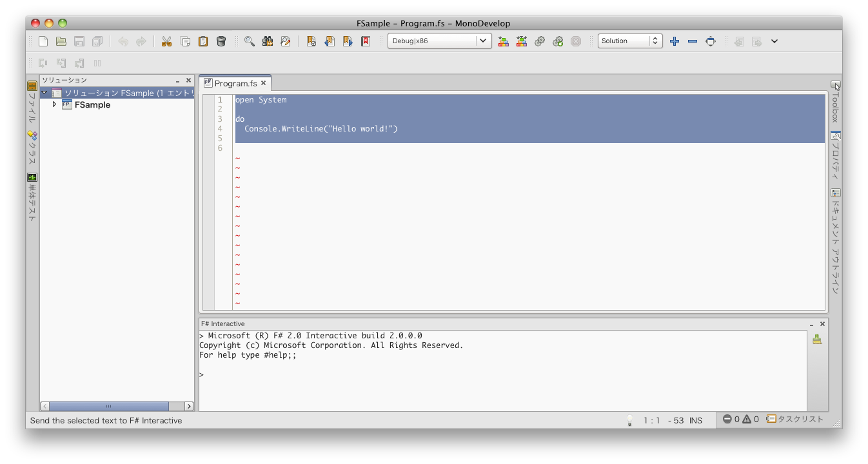Click the Step Into debug icon
Screen dimensions: 868x464
(61, 63)
